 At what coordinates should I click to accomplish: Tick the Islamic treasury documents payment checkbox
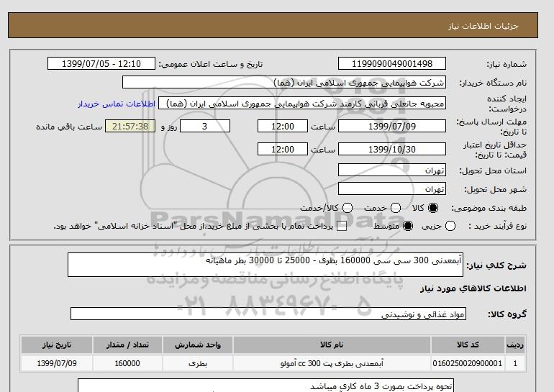(x=342, y=227)
